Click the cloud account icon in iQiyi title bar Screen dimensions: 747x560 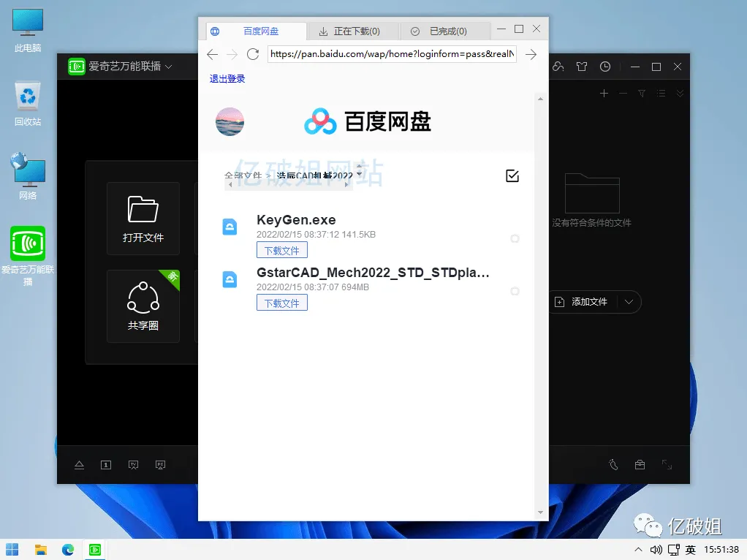pos(558,67)
